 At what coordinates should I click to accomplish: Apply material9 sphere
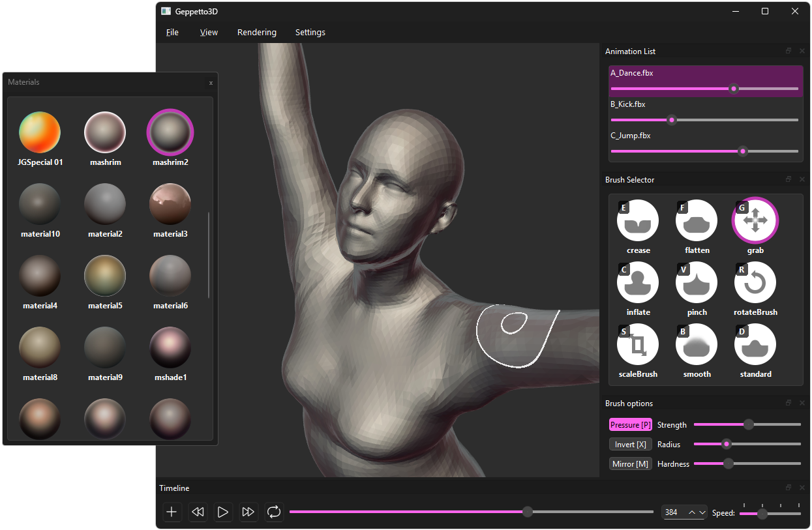(x=105, y=347)
